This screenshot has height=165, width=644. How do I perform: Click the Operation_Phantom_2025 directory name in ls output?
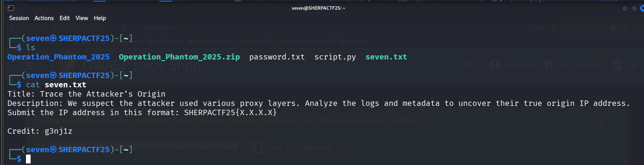click(59, 57)
